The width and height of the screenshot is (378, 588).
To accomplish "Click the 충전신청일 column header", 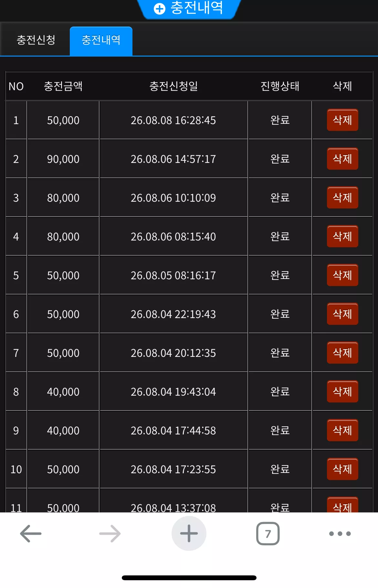I will click(x=173, y=86).
